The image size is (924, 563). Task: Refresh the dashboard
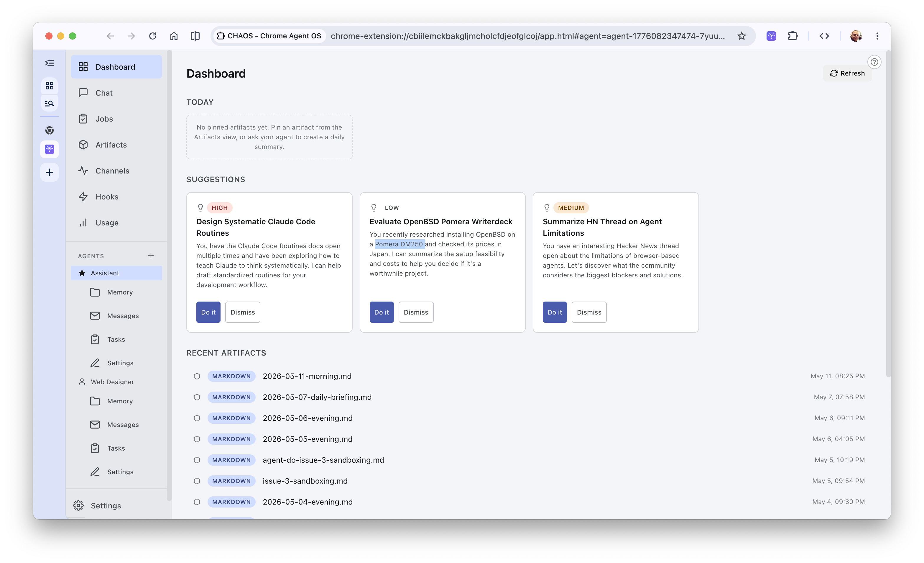(x=847, y=73)
